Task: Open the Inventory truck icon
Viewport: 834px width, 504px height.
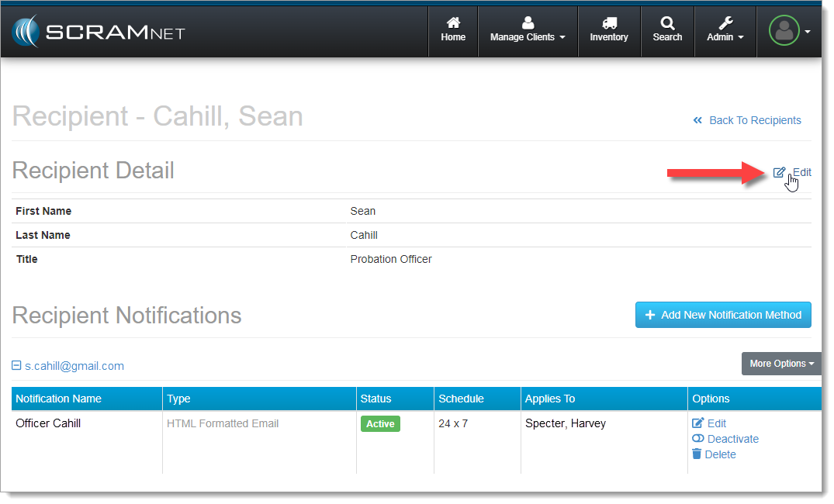Action: [609, 23]
